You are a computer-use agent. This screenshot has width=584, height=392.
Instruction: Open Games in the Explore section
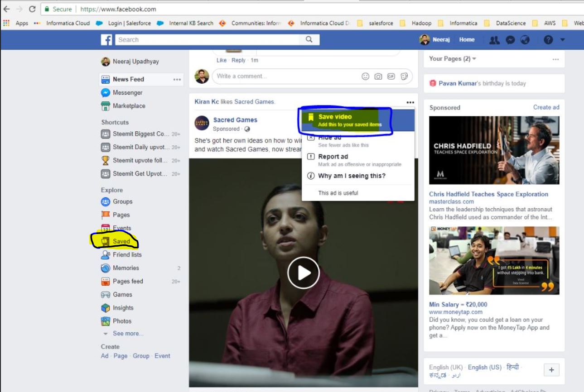tap(117, 295)
